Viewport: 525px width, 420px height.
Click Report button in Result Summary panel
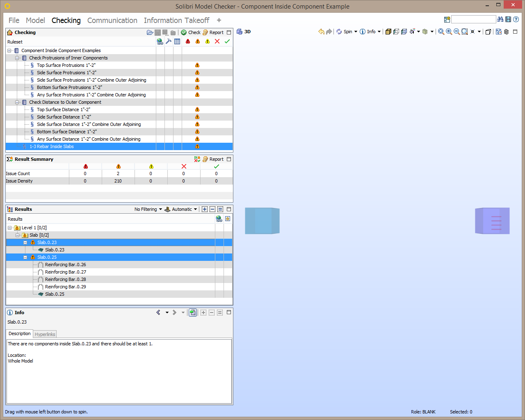(213, 159)
